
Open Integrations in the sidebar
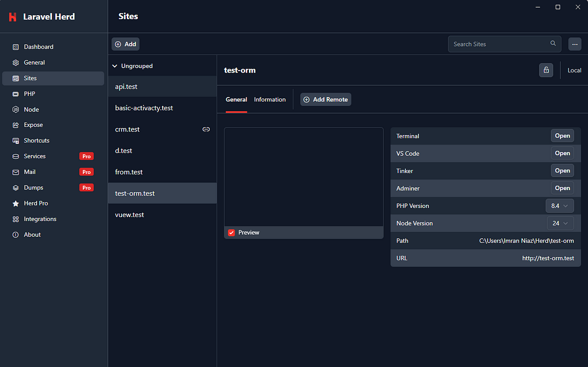click(x=53, y=219)
